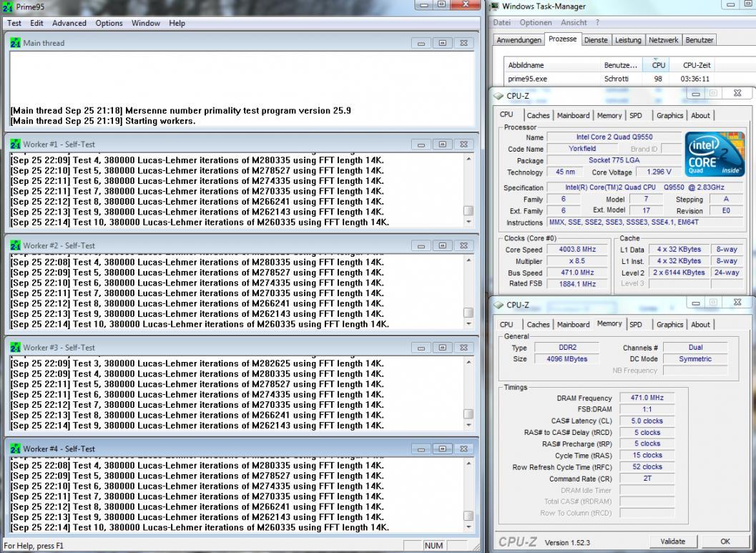Viewport: 756px width, 553px height.
Task: Click Worker #1 Self-Test window icon
Action: coord(16,145)
